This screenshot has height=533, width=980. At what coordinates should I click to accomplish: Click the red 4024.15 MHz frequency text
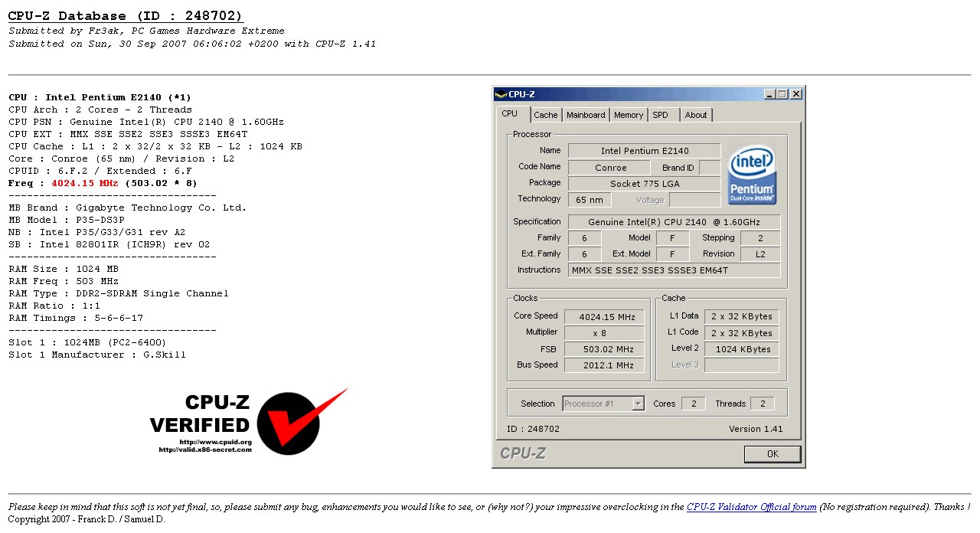[85, 183]
